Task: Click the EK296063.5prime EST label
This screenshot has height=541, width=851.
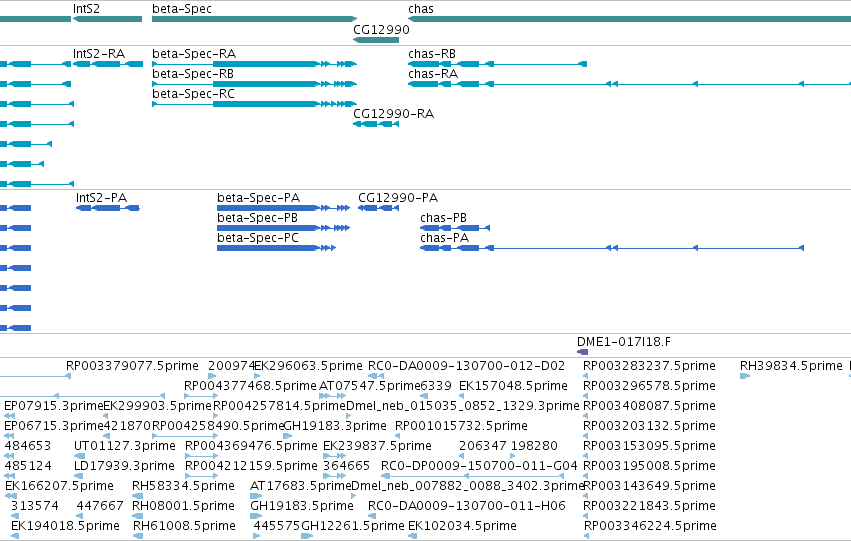Action: pos(308,366)
